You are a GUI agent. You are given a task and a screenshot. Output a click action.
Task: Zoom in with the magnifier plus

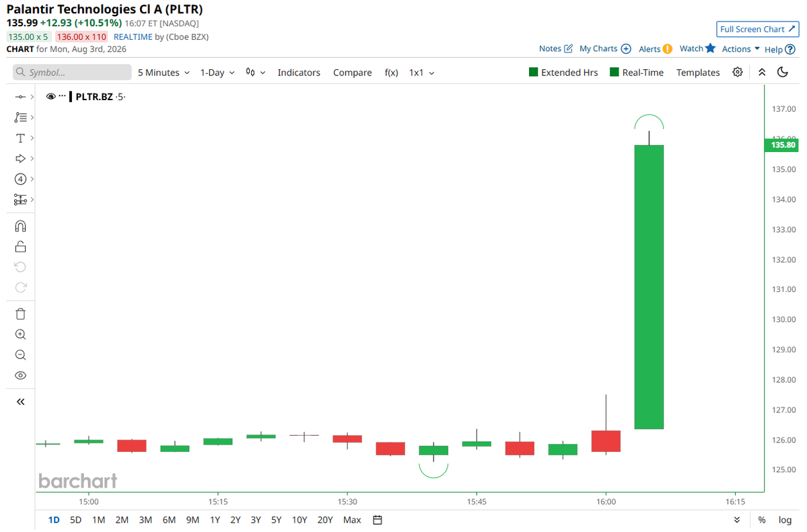click(x=20, y=334)
